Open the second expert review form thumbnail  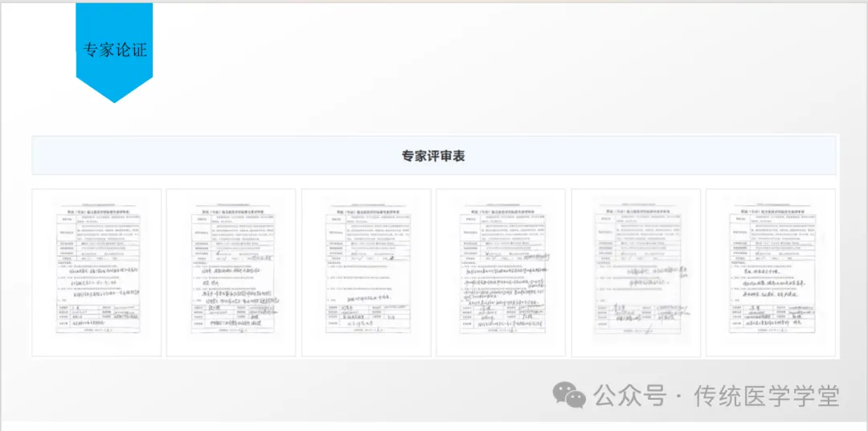pyautogui.click(x=231, y=273)
